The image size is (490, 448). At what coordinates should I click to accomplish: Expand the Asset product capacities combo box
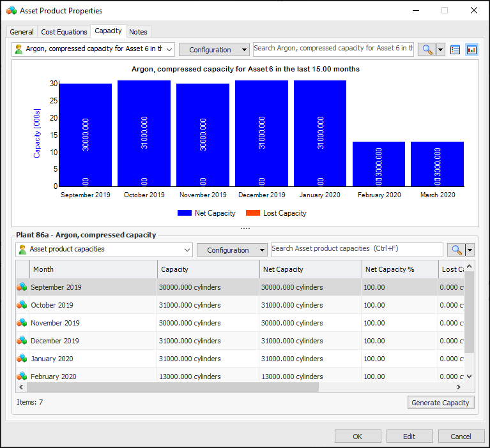pyautogui.click(x=103, y=250)
